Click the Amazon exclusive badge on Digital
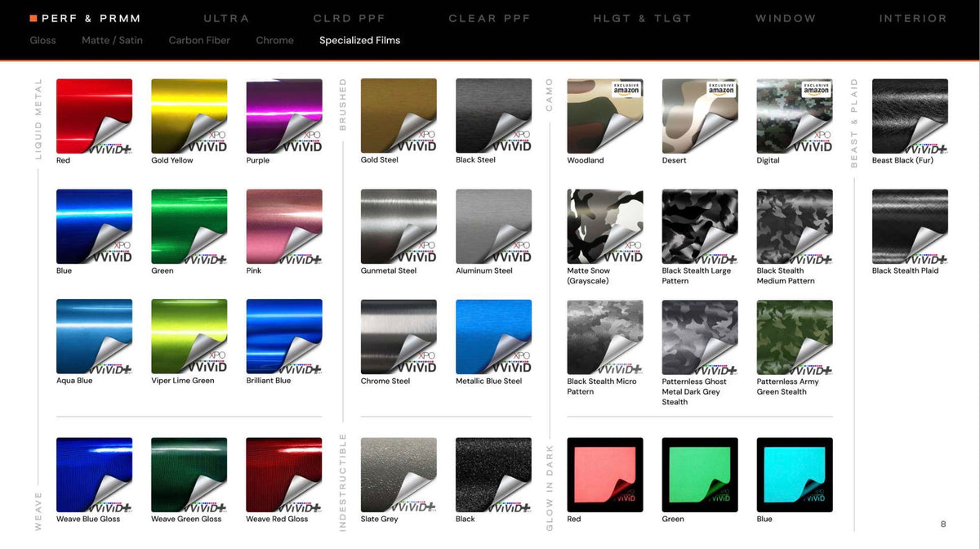Viewport: 980px width, 549px height. [816, 89]
